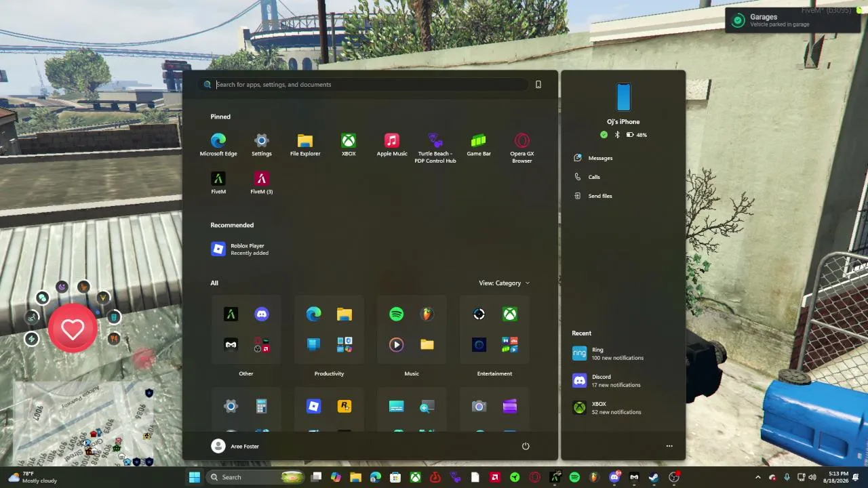The image size is (868, 488).
Task: Open XBOX recent notifications
Action: (x=607, y=408)
